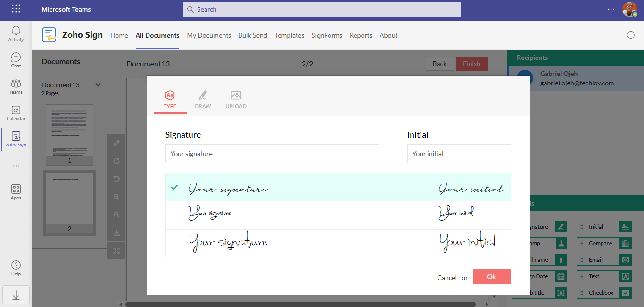Click rotate clockwise tool in document toolbar
The height and width of the screenshot is (307, 644).
coord(116,161)
